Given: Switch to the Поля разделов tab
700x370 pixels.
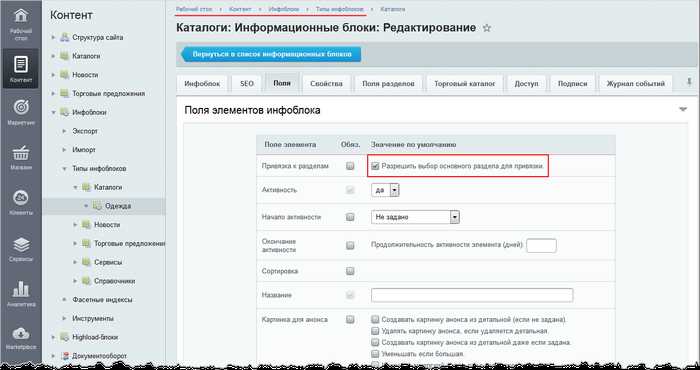Looking at the screenshot, I should point(388,84).
